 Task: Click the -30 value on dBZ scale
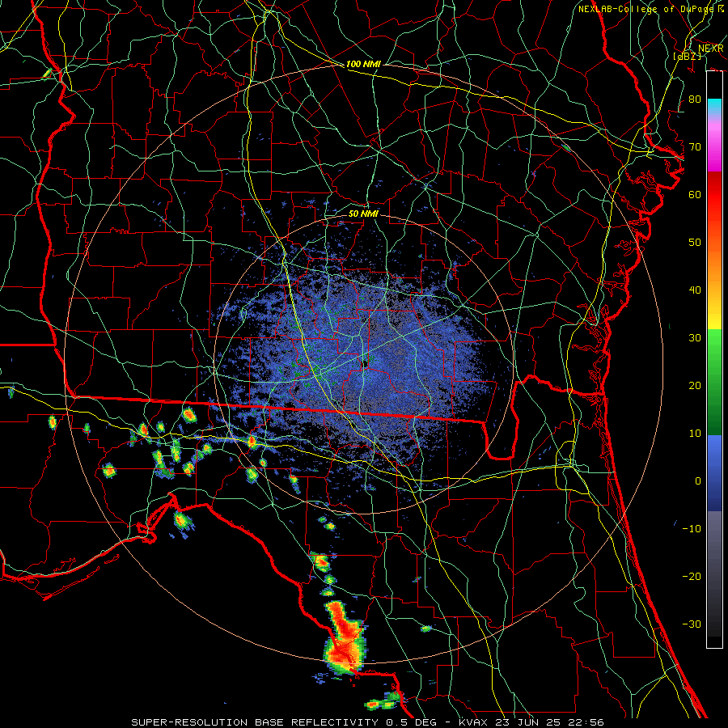click(692, 624)
